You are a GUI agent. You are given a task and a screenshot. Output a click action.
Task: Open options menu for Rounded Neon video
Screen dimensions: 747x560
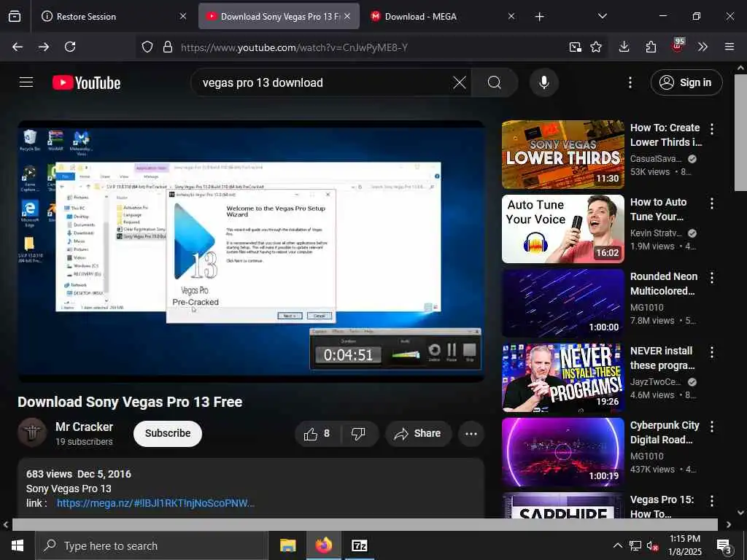[712, 278]
